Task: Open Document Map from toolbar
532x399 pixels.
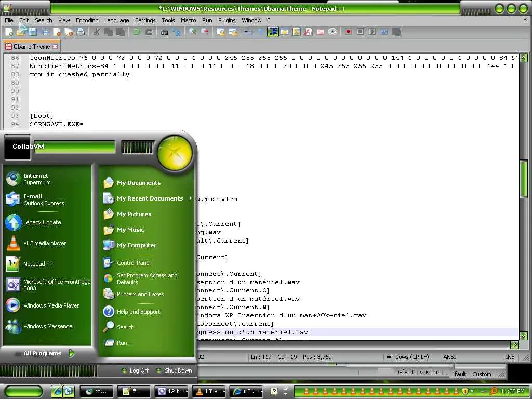Action: (296, 32)
